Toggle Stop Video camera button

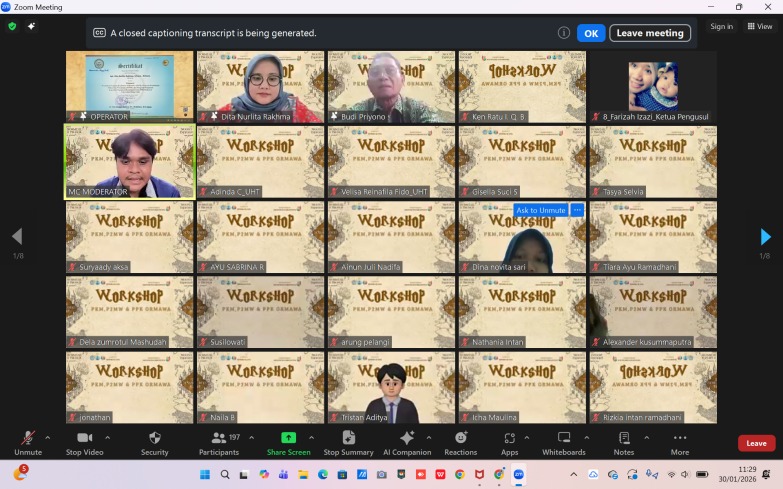pos(84,442)
